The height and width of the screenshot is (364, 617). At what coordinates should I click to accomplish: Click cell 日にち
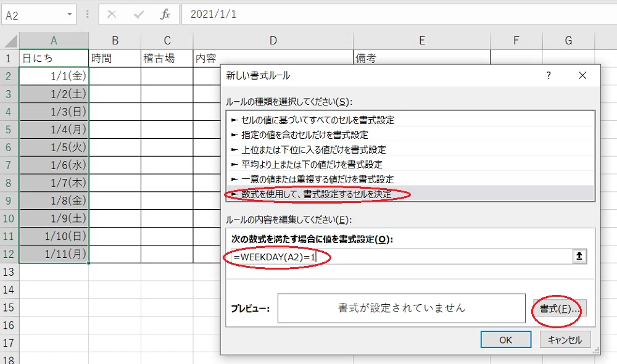click(x=54, y=59)
